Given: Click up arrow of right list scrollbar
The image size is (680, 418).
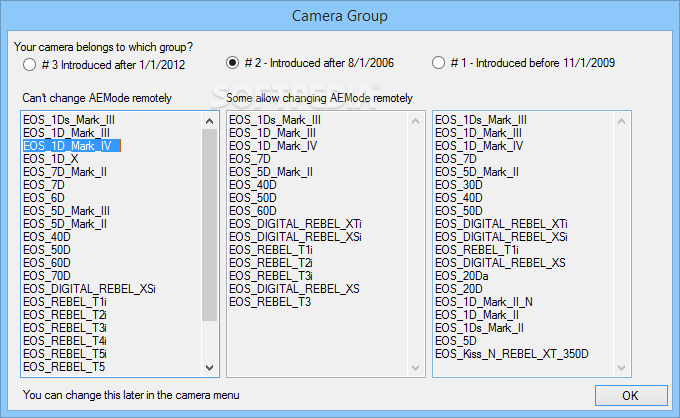Looking at the screenshot, I should 621,121.
